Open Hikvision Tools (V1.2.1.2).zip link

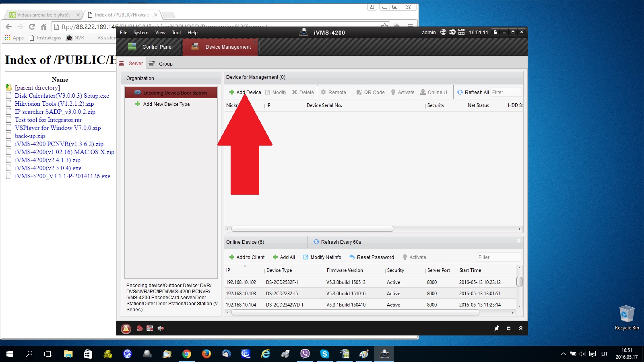pyautogui.click(x=54, y=104)
